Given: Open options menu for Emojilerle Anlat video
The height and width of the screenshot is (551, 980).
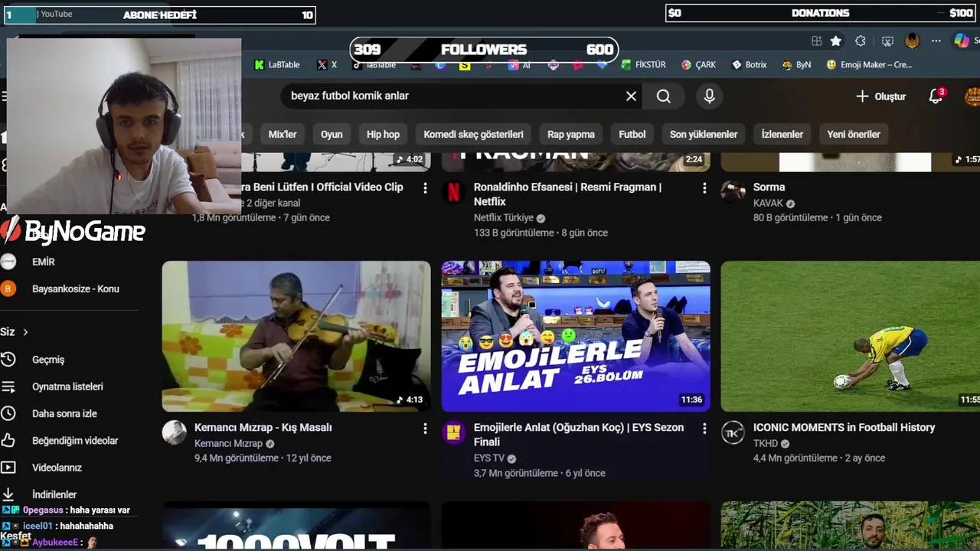Looking at the screenshot, I should coord(704,429).
